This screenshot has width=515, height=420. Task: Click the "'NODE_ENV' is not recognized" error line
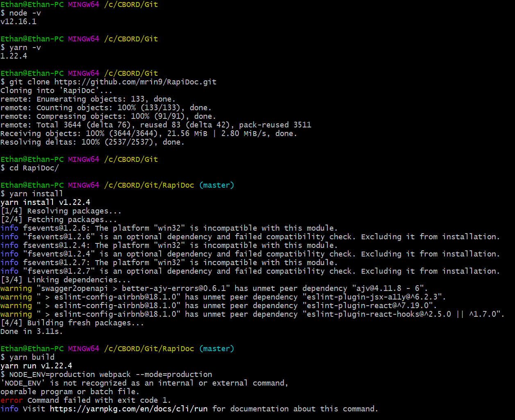[x=145, y=383]
